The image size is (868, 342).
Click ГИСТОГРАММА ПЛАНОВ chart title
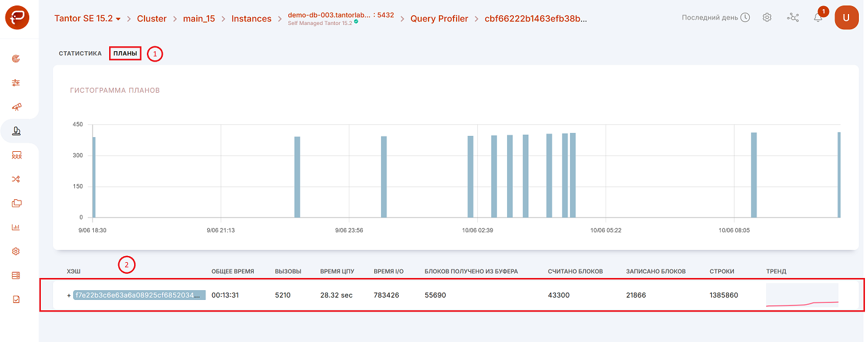point(115,90)
